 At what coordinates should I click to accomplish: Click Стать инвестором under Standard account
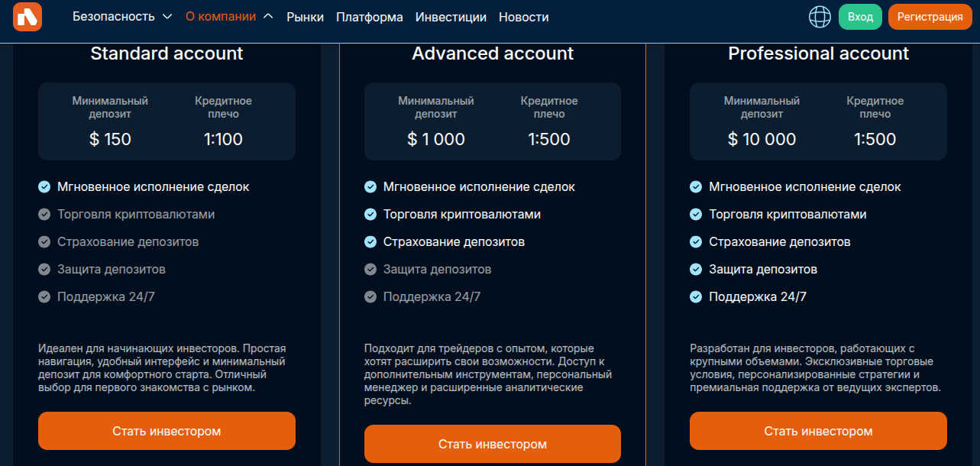tap(167, 431)
